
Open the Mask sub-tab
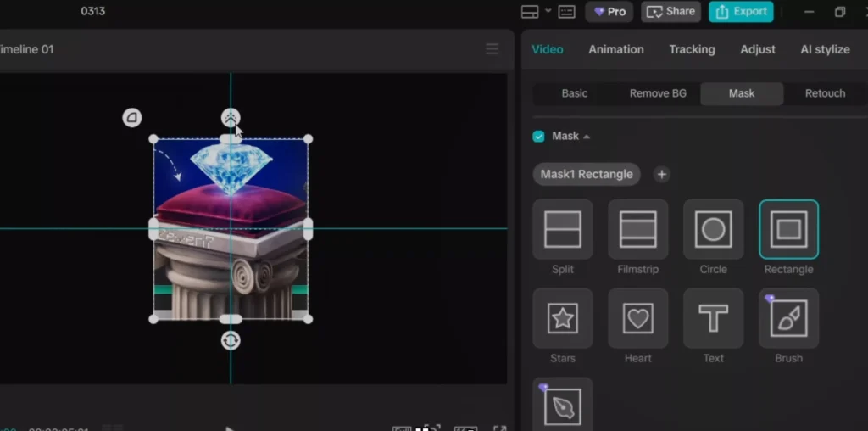tap(742, 93)
